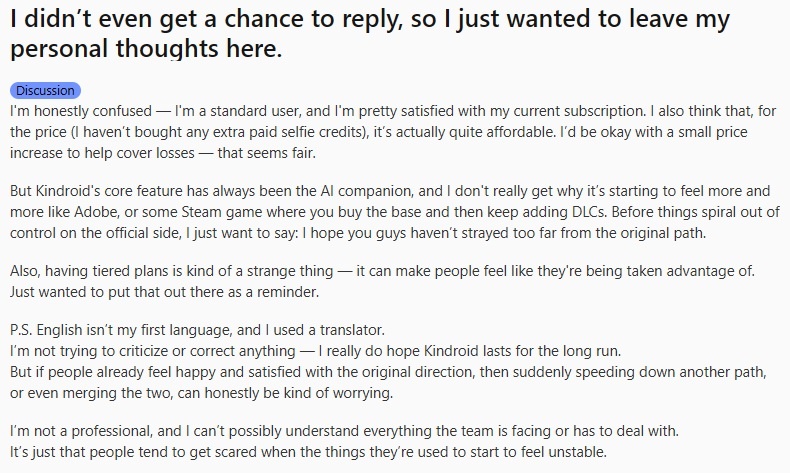The image size is (790, 473).
Task: Click the sentence about tiered plans
Action: (x=382, y=271)
